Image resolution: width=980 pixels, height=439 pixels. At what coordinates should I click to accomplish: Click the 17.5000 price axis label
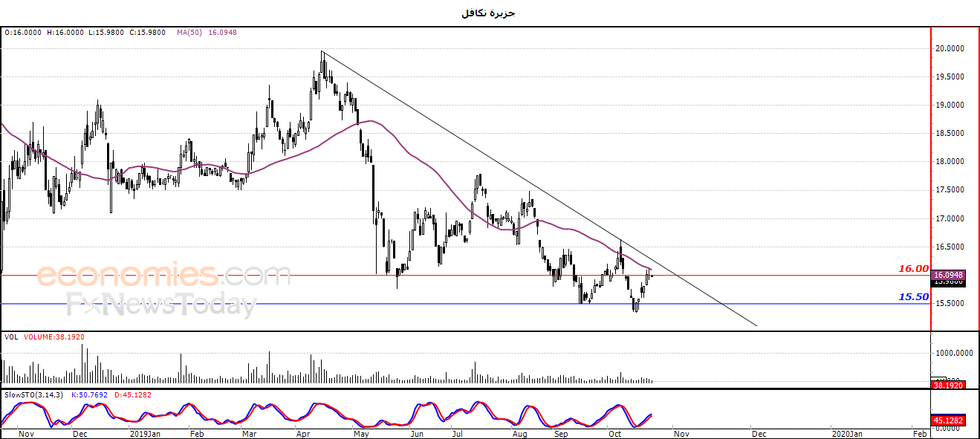point(950,190)
